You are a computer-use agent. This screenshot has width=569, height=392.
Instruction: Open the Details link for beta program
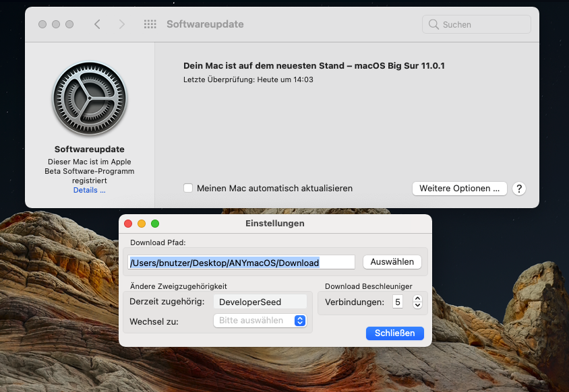89,190
